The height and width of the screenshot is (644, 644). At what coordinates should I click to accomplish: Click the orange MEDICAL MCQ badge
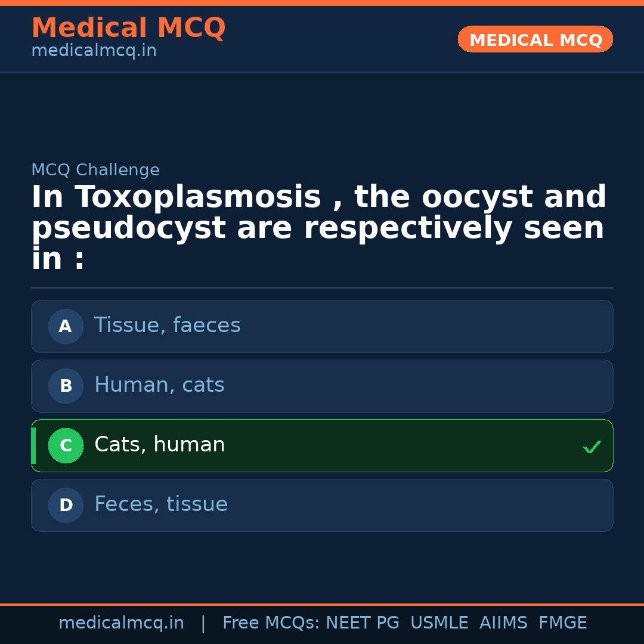pos(535,39)
